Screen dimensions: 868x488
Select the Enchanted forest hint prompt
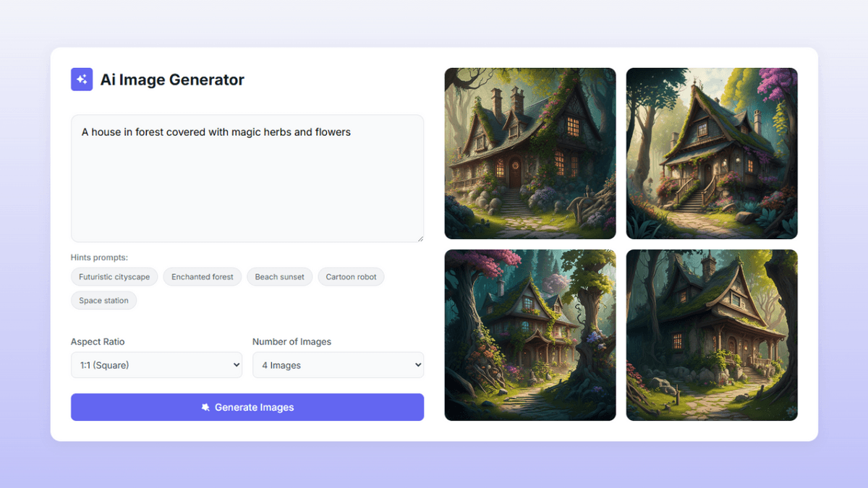point(203,277)
